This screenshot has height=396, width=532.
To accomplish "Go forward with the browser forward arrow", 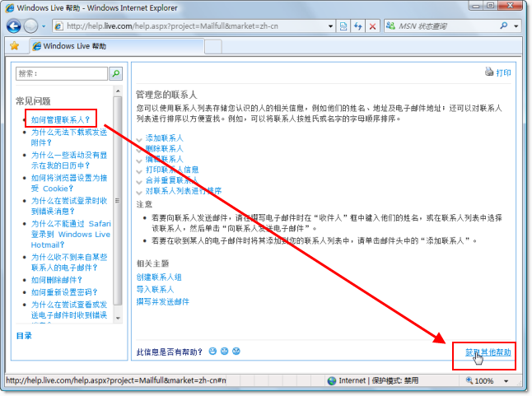I will pyautogui.click(x=30, y=26).
